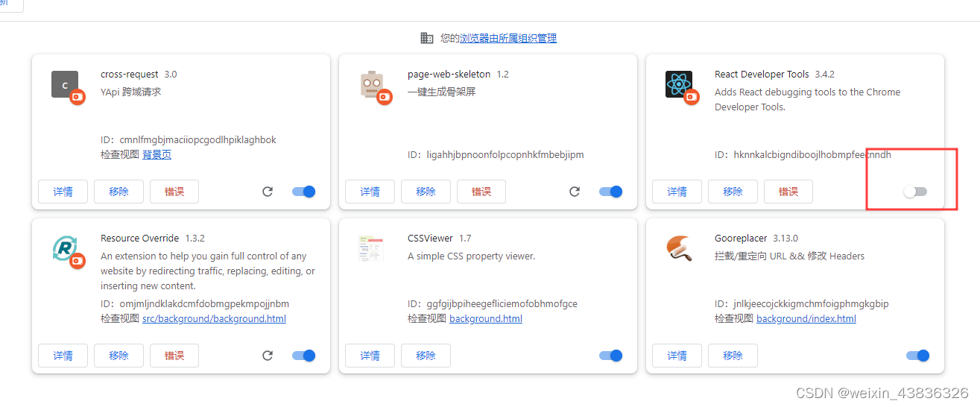The height and width of the screenshot is (407, 980).
Task: Click 移除 for Resource Override
Action: point(118,356)
